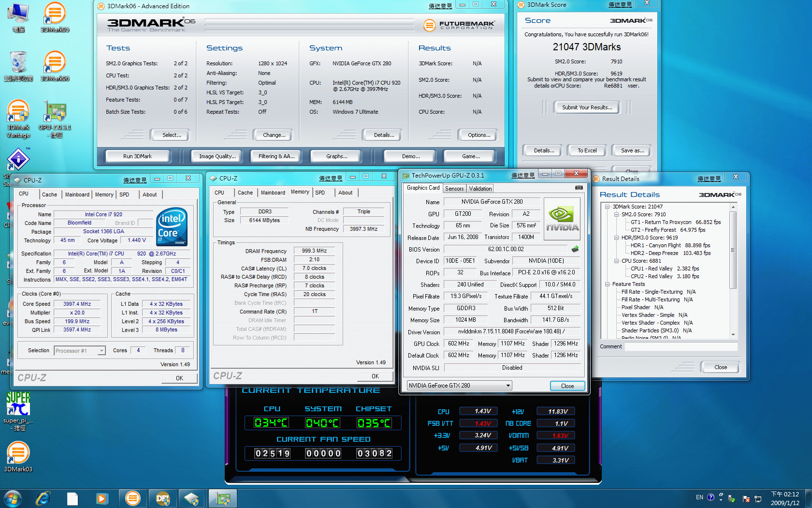This screenshot has width=812, height=508.
Task: Click Close button in Result Details window
Action: pyautogui.click(x=721, y=367)
